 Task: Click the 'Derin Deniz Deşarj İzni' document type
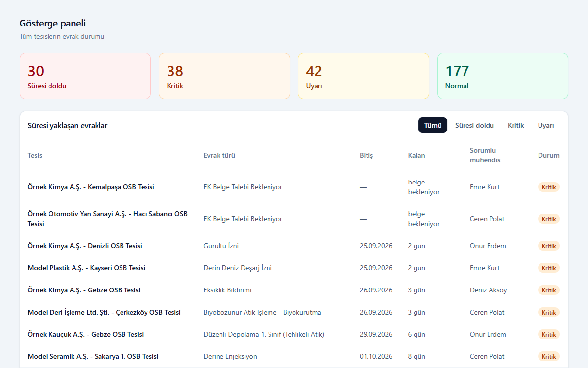[x=238, y=268]
